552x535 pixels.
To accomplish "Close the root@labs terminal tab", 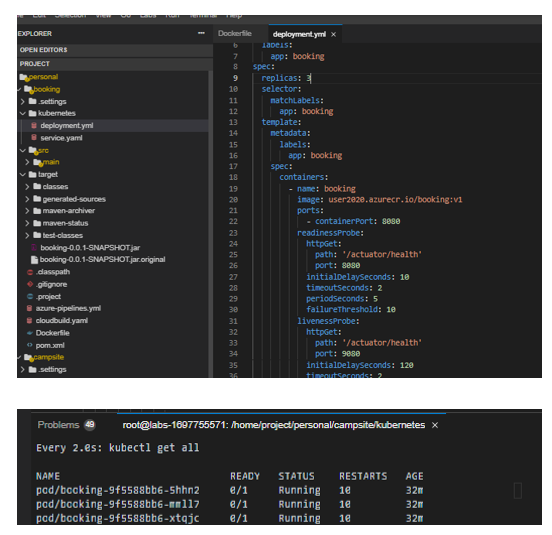I will click(435, 425).
